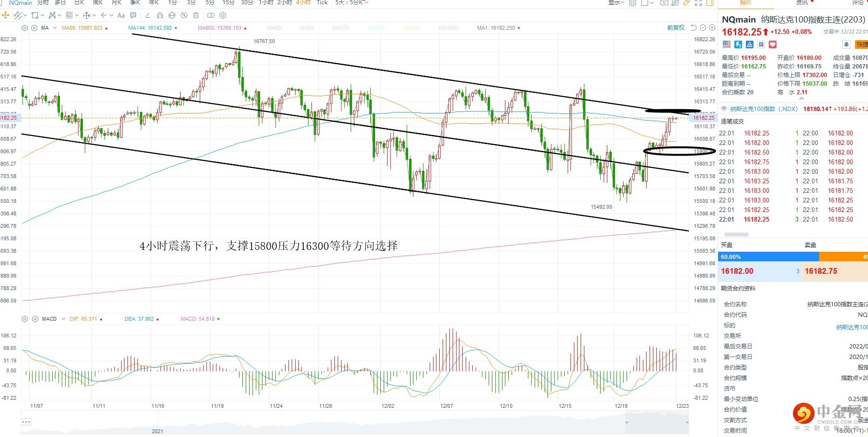868x437 pixels.
Task: Toggle drawing sync lock icon
Action: [x=172, y=15]
